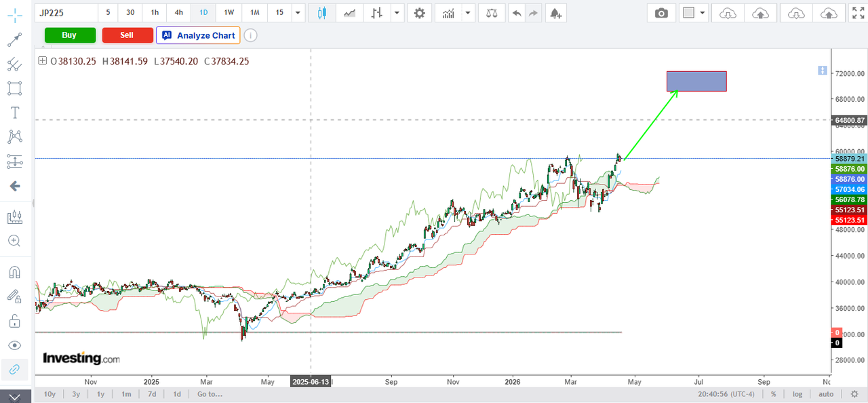Switch to the 5 minute interval
The image size is (868, 403).
[108, 12]
